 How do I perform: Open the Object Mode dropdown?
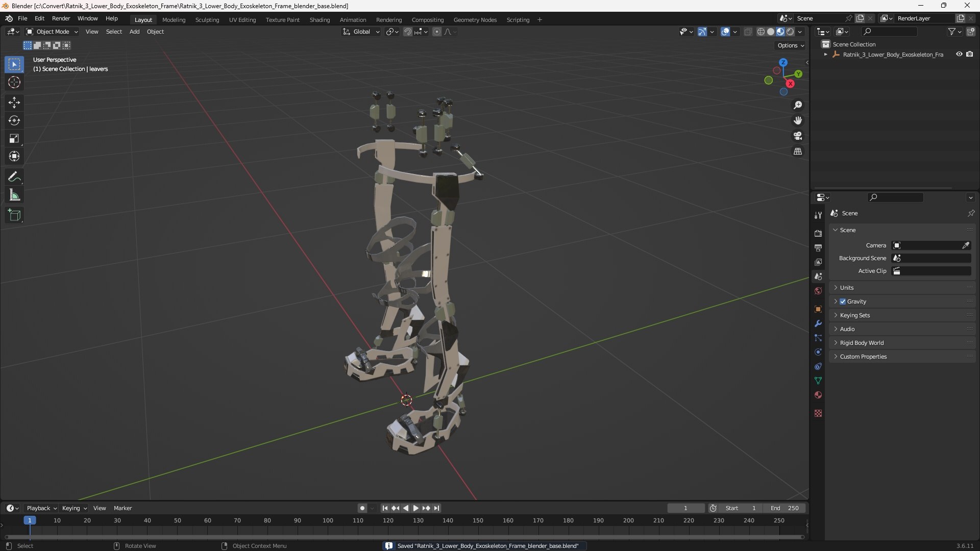(x=53, y=32)
